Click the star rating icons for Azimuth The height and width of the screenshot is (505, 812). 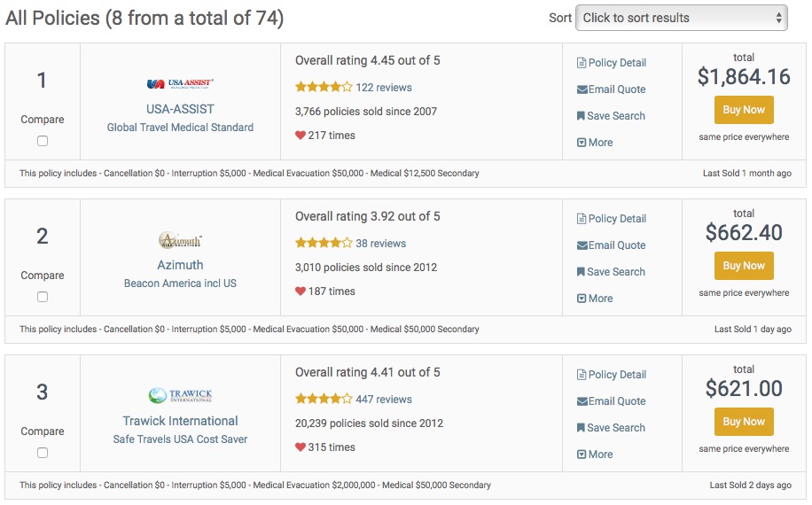(x=324, y=243)
